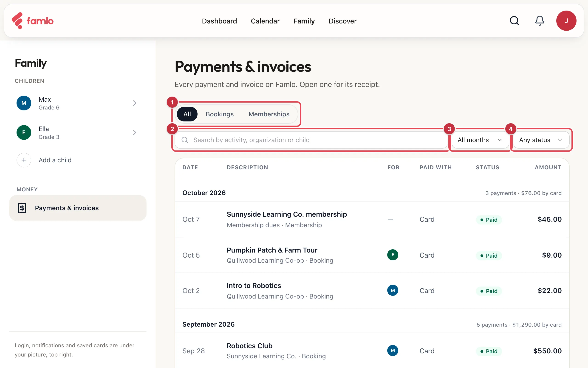Open the Pumpkin Patch & Farm Tour payment
This screenshot has width=588, height=368.
click(372, 255)
